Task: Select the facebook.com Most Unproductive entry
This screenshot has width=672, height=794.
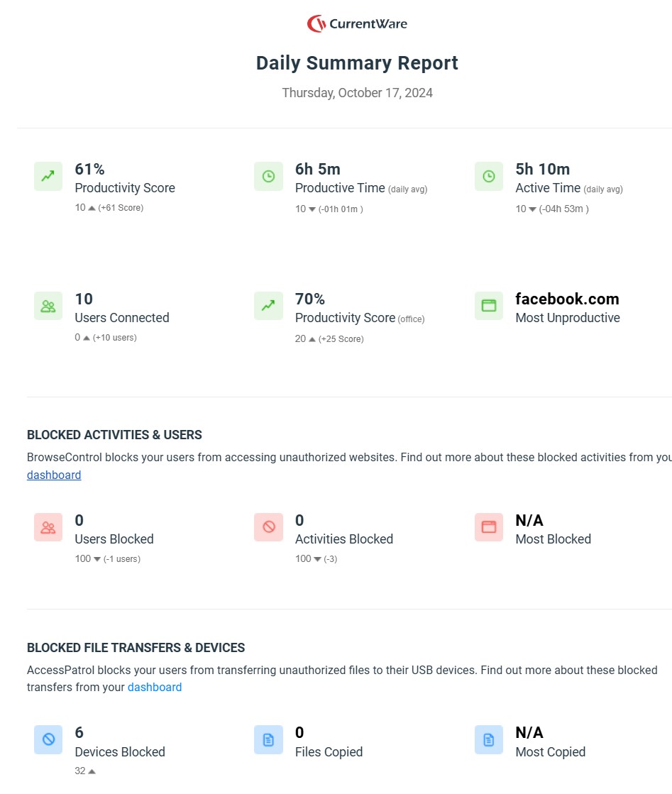Action: [567, 299]
